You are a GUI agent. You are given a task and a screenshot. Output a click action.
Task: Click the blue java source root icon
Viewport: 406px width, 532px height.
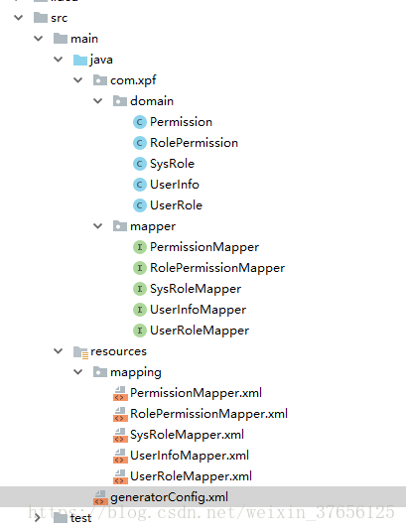pyautogui.click(x=80, y=60)
